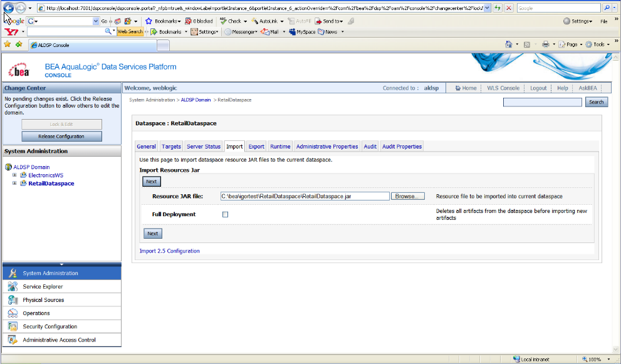Open the Google toolbar search box dropdown
Viewport: 621px width, 364px height.
coord(96,21)
